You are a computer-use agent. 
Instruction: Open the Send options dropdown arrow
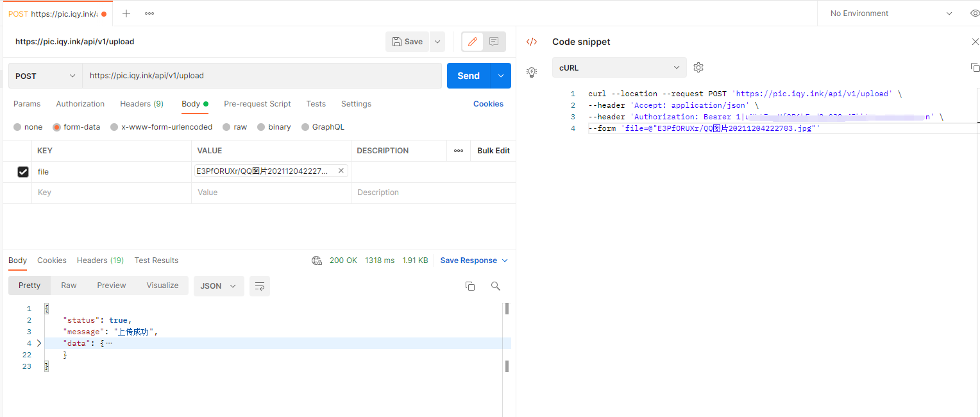(501, 76)
